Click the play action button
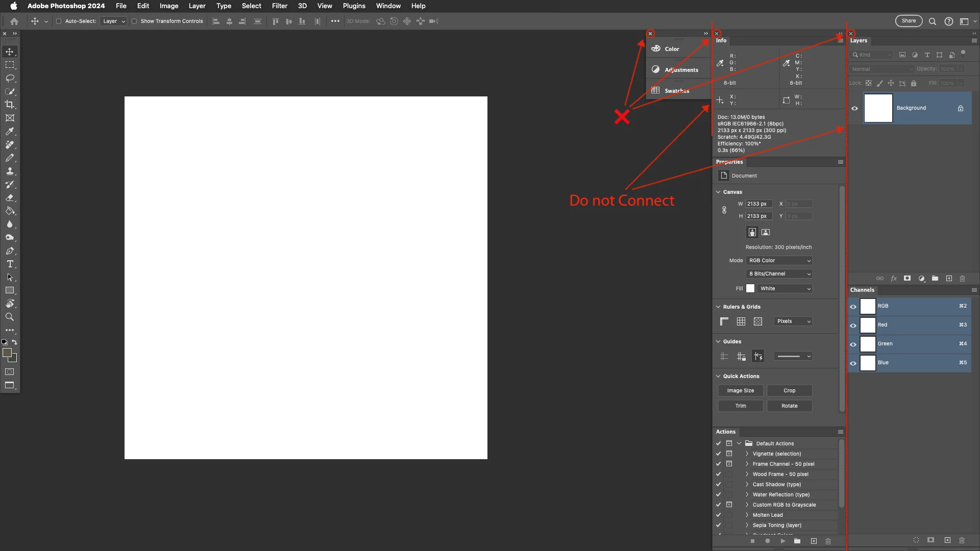This screenshot has height=551, width=980. click(782, 541)
